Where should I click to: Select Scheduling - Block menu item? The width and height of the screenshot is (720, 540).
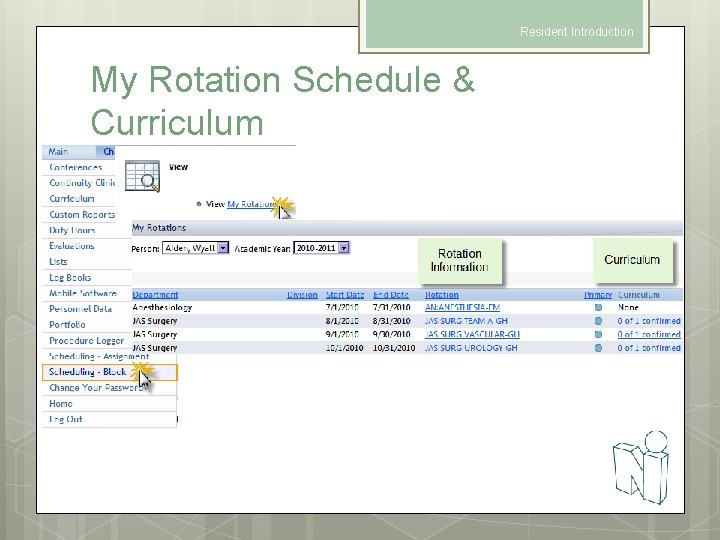109,372
